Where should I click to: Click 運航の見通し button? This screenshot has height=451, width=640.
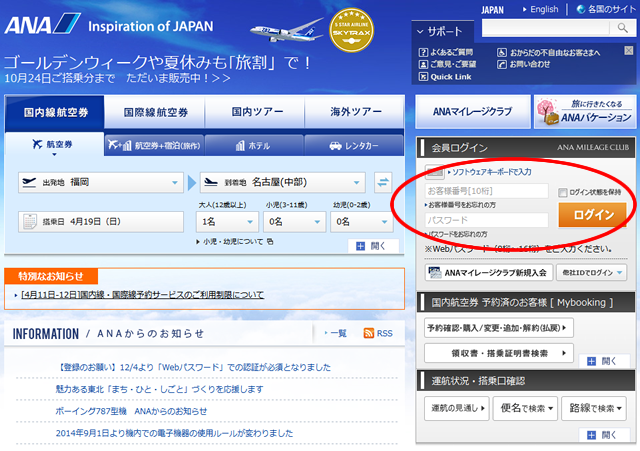tap(456, 408)
